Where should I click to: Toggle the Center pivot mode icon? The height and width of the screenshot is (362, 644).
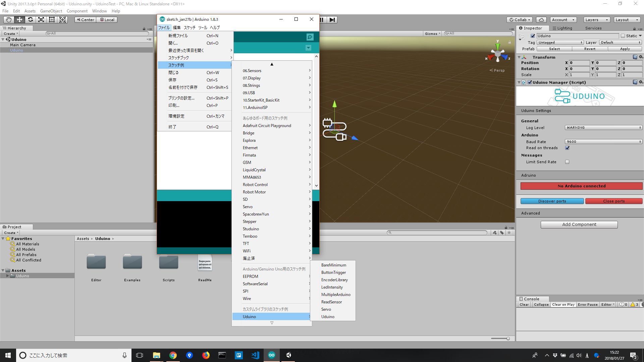pyautogui.click(x=85, y=19)
